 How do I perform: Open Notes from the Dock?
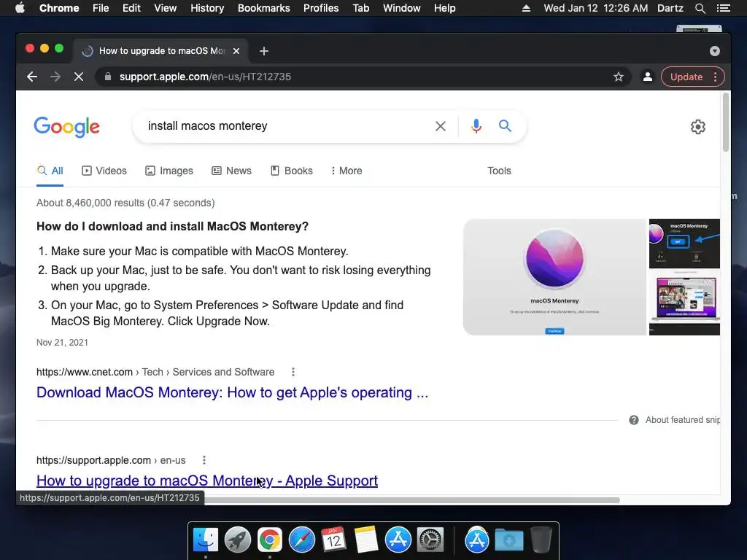coord(365,540)
